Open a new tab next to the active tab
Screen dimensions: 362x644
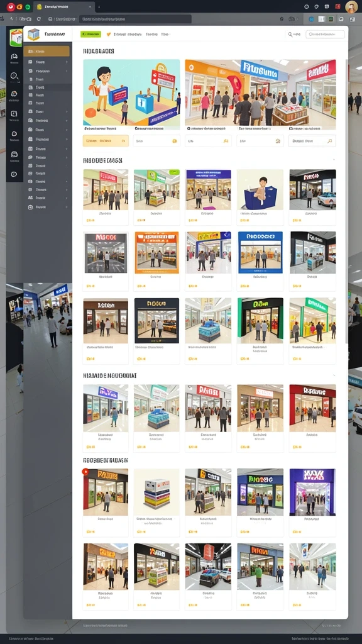[x=99, y=7]
